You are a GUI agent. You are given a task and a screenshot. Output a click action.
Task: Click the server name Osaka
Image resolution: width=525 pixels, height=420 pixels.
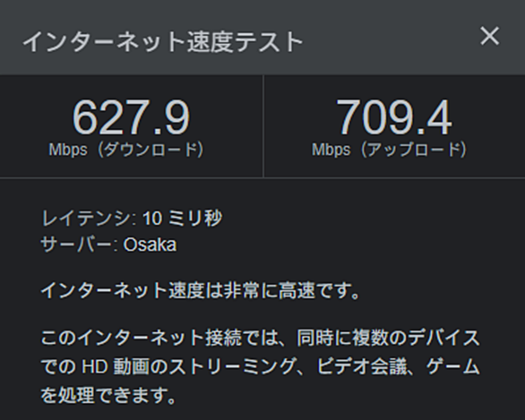(x=150, y=244)
